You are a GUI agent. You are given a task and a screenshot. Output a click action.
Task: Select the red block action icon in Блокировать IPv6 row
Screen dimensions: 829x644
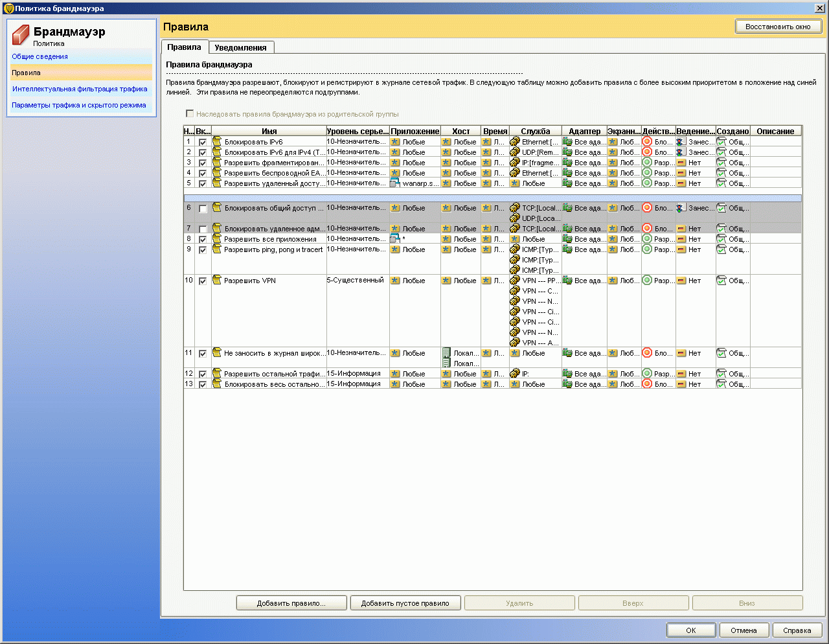pyautogui.click(x=647, y=141)
